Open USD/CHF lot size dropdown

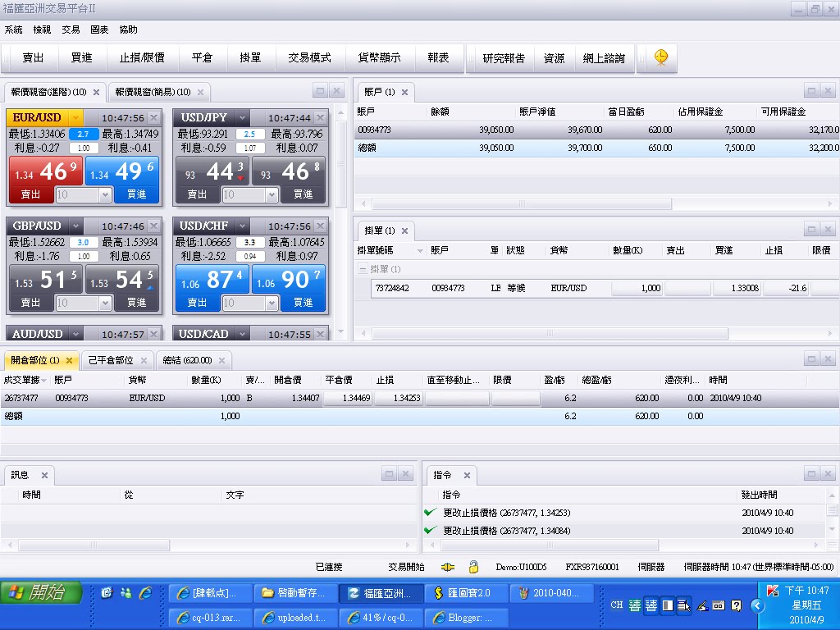[272, 304]
